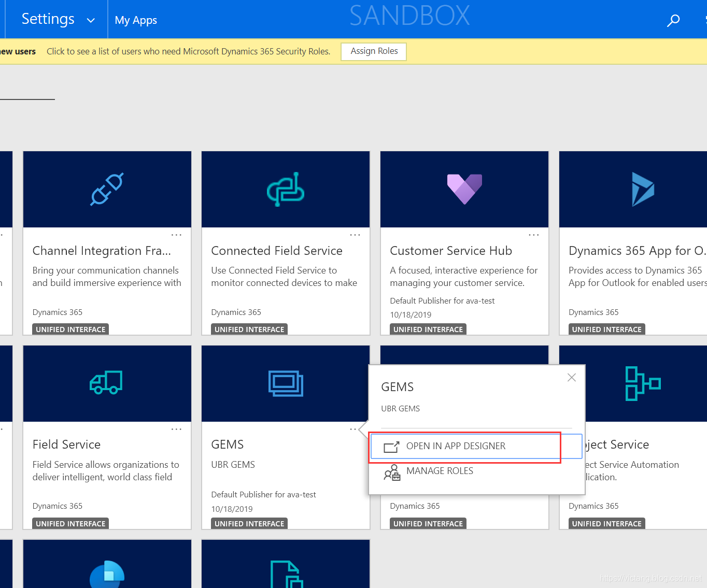
Task: Click Unified Interface badge on Field Service card
Action: 70,524
